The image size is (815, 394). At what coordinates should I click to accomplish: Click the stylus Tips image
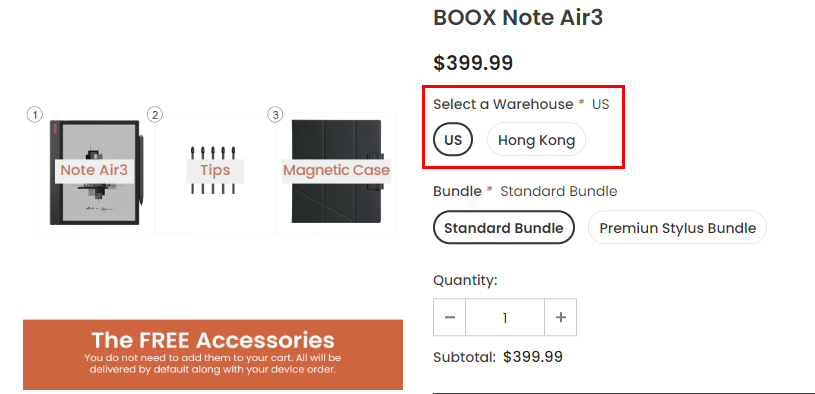pos(215,173)
